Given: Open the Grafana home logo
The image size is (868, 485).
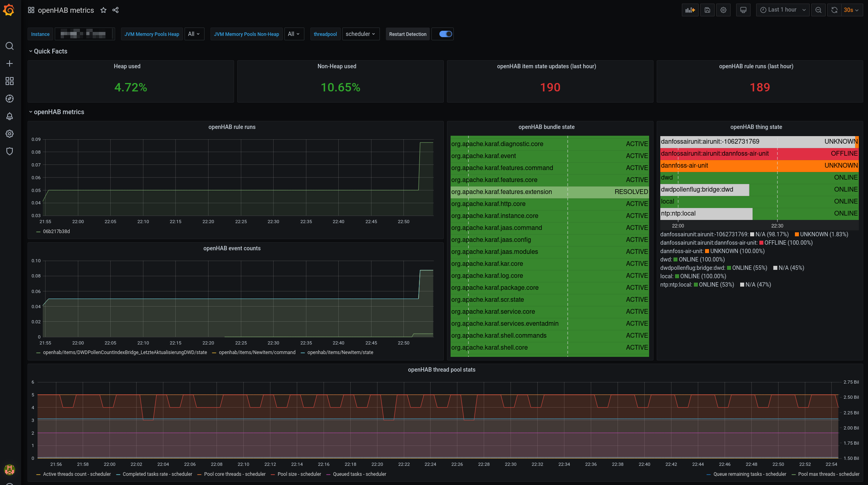Looking at the screenshot, I should pos(9,10).
